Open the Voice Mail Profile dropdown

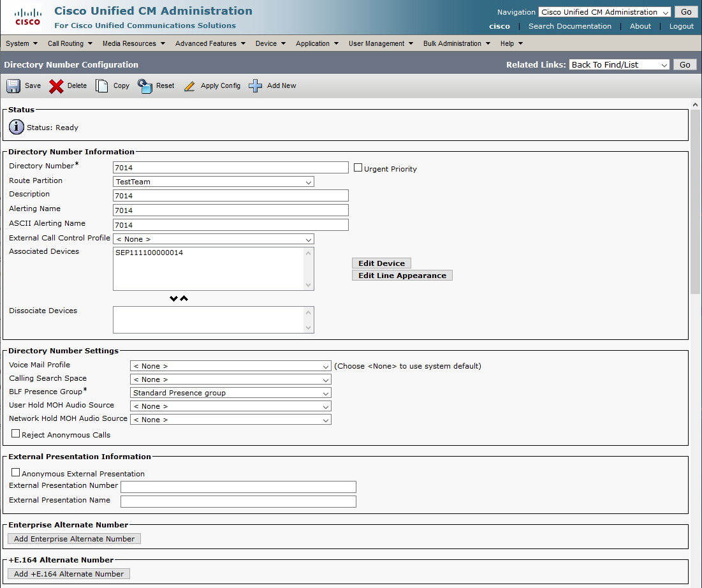coord(230,366)
